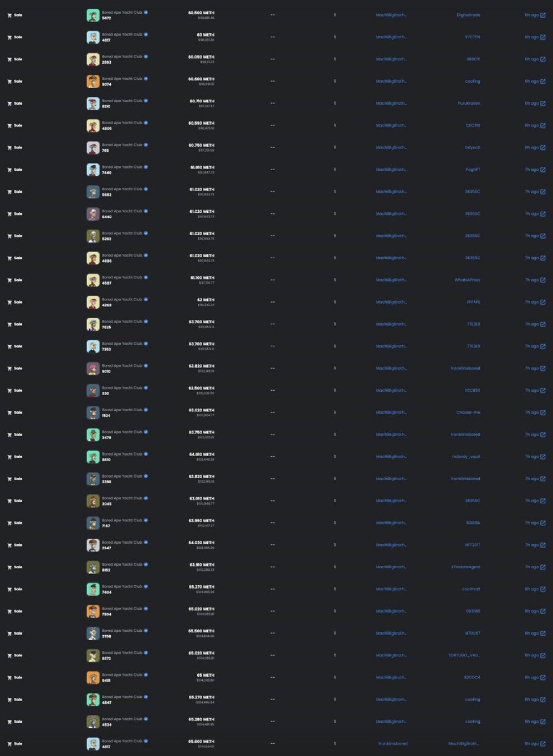Click the verified badge beside ape 6440
This screenshot has width=553, height=756.
pyautogui.click(x=146, y=211)
